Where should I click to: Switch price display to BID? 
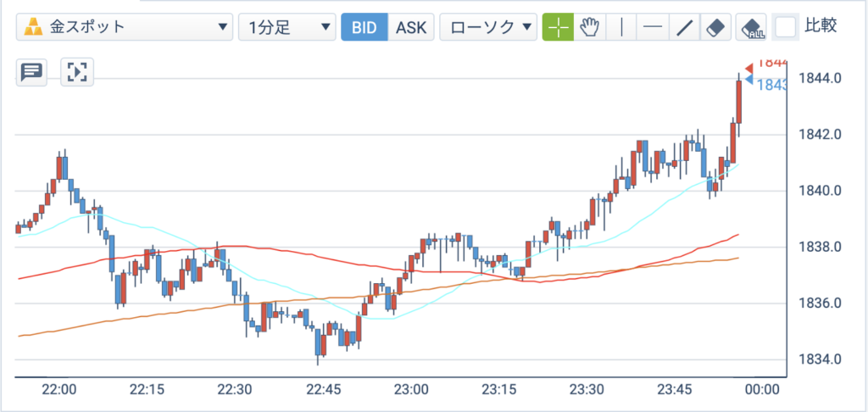364,27
